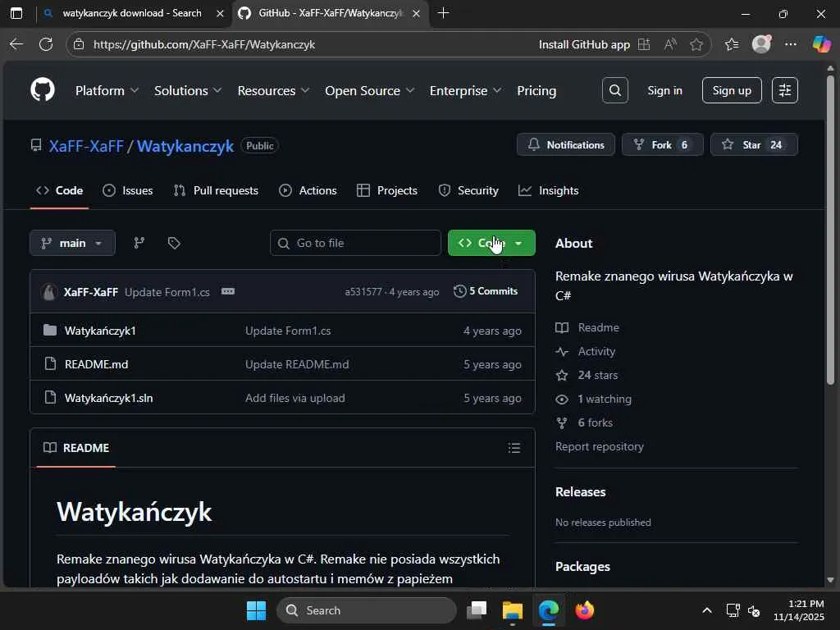The width and height of the screenshot is (840, 630).
Task: Click Sign up button
Action: coord(732,90)
